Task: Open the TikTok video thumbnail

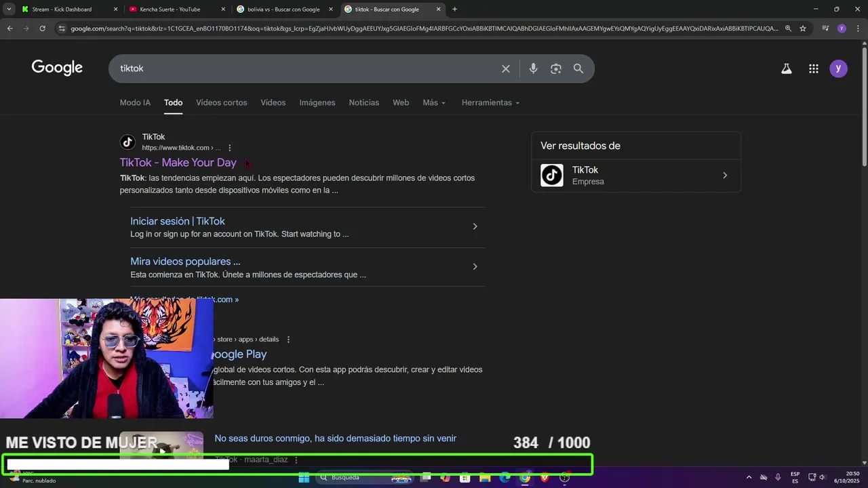Action: pos(161,444)
